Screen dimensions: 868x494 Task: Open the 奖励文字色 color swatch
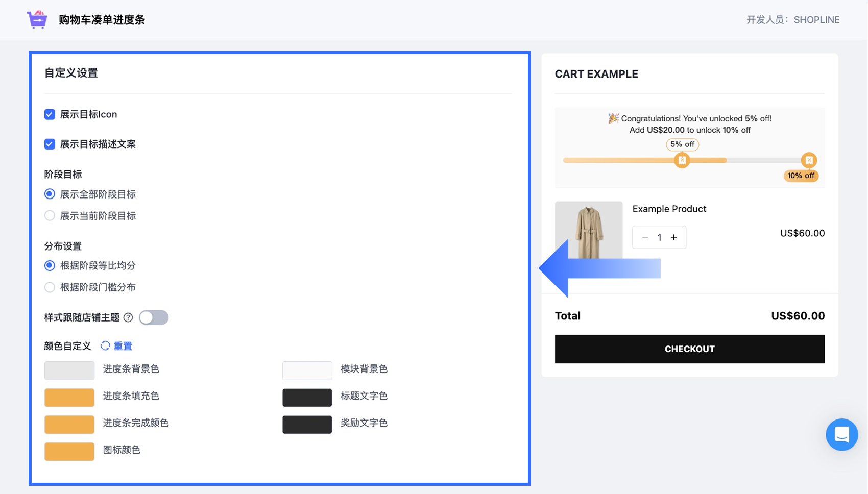[307, 425]
